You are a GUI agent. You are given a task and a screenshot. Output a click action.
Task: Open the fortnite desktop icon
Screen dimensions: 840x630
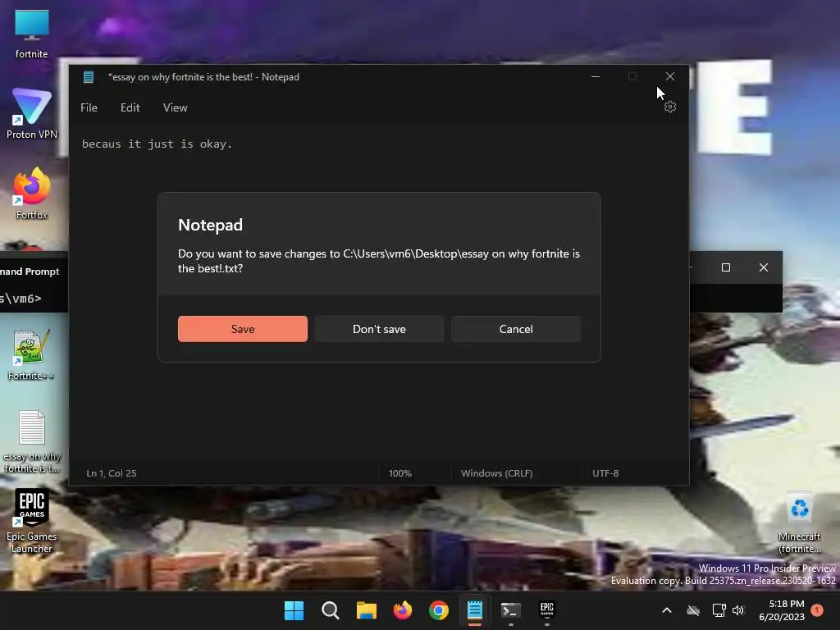32,33
